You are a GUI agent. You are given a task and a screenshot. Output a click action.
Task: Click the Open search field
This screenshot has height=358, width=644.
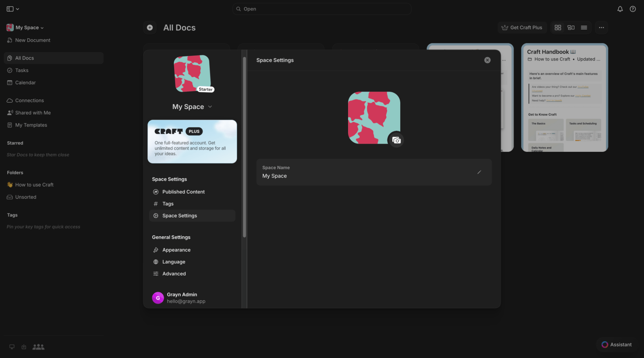(322, 9)
